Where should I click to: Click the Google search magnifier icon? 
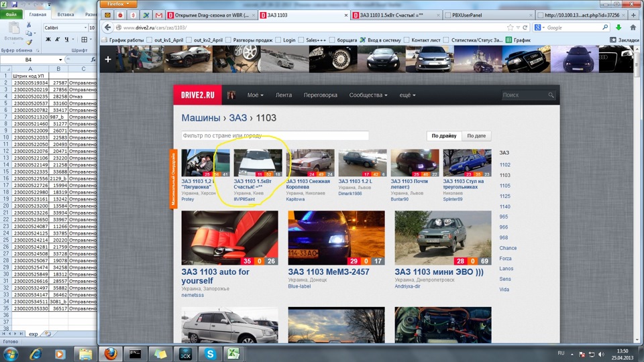tap(605, 27)
